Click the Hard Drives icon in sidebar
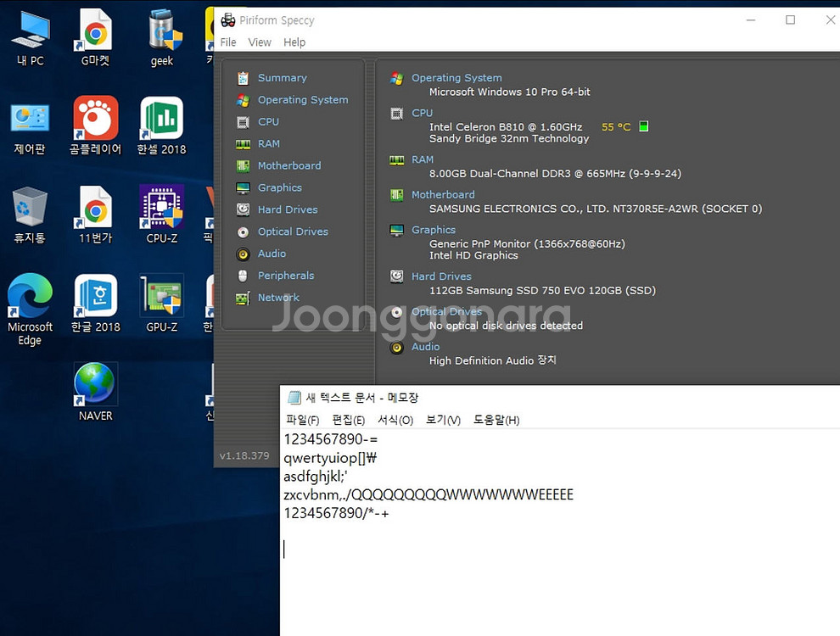This screenshot has width=840, height=636. (243, 209)
